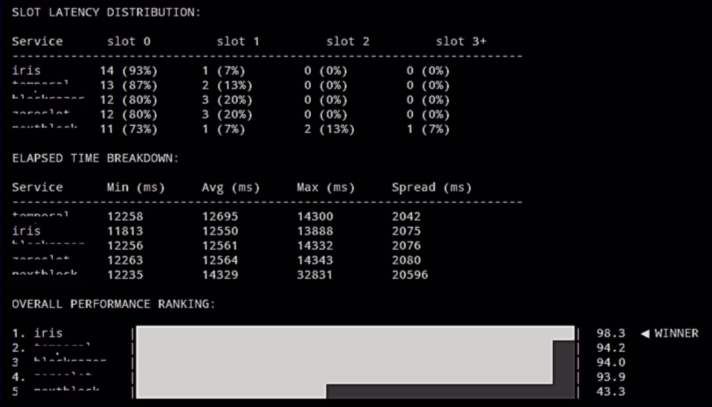Click the 'Max (ms)' column header
This screenshot has width=712, height=407.
pos(326,188)
